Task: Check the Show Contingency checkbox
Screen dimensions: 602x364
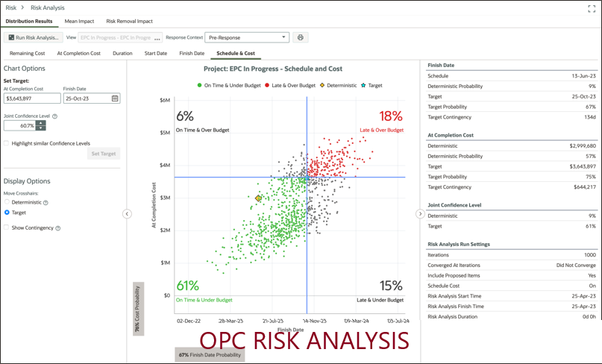Action: coord(7,228)
